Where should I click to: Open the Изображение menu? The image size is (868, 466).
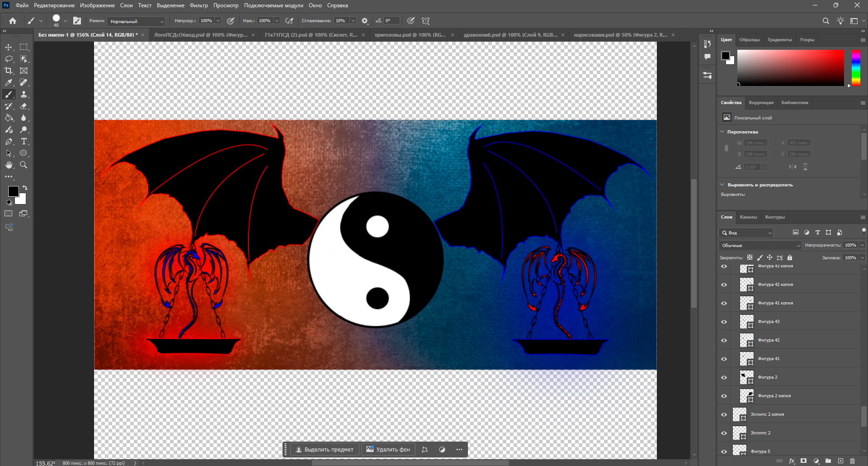(97, 5)
